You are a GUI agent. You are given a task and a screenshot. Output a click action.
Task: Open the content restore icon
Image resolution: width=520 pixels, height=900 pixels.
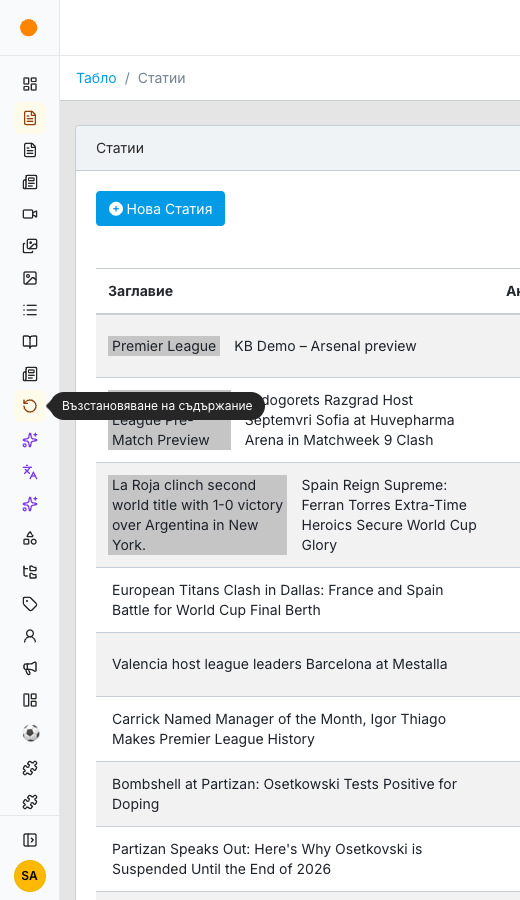click(29, 406)
